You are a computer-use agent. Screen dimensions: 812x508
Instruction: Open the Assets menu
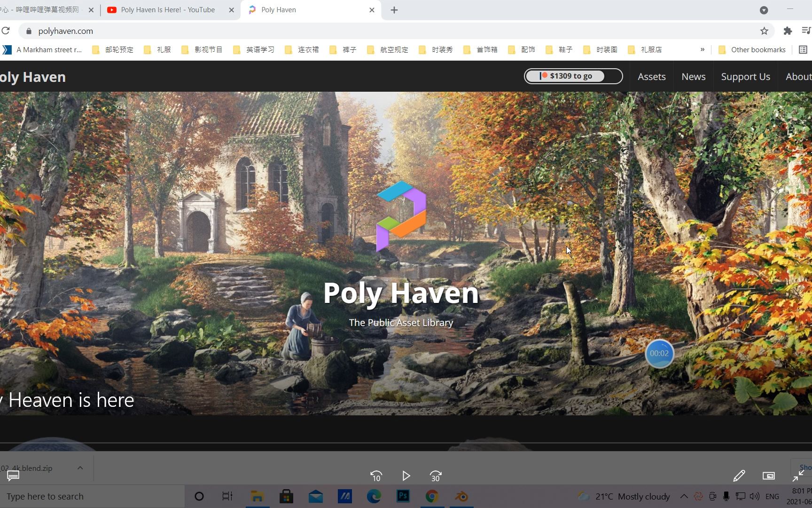(x=652, y=77)
